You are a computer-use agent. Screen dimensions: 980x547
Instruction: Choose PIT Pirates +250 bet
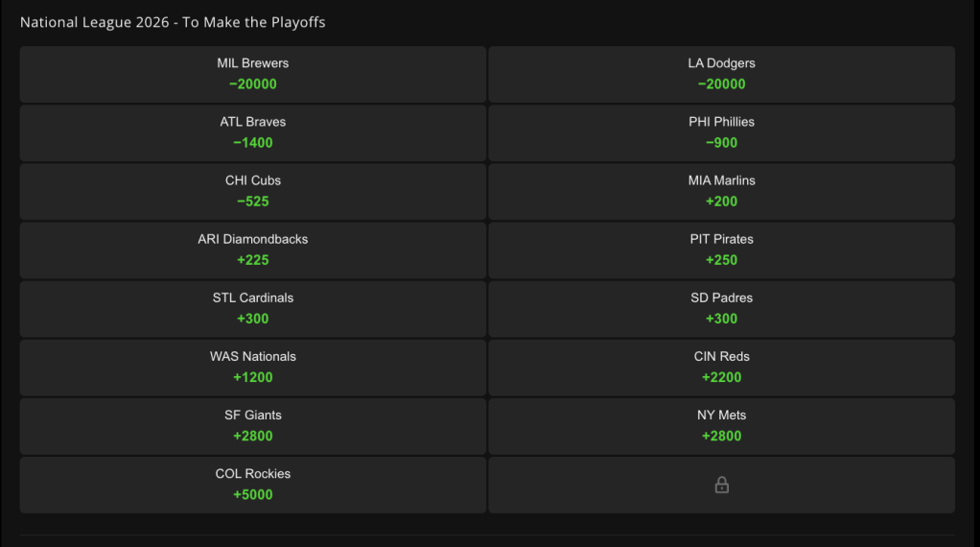[x=721, y=250]
